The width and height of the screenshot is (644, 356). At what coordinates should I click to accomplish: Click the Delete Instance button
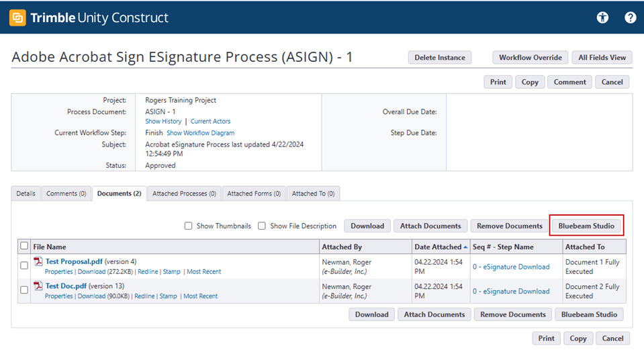point(439,58)
